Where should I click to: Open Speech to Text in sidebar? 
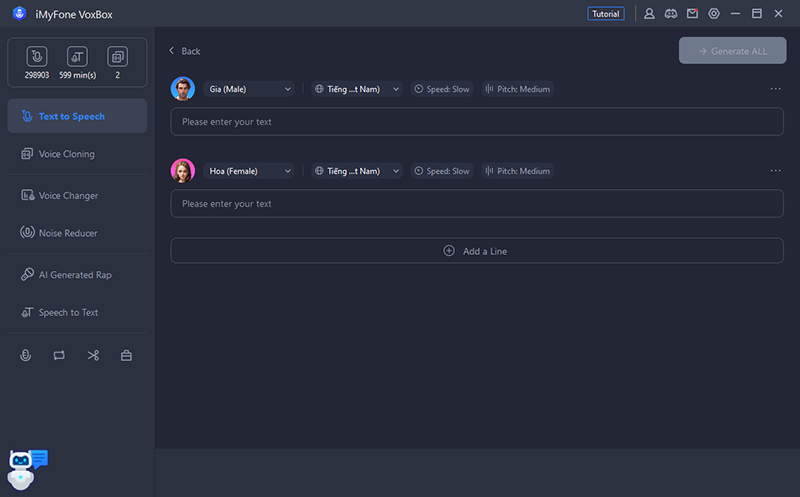tap(77, 312)
